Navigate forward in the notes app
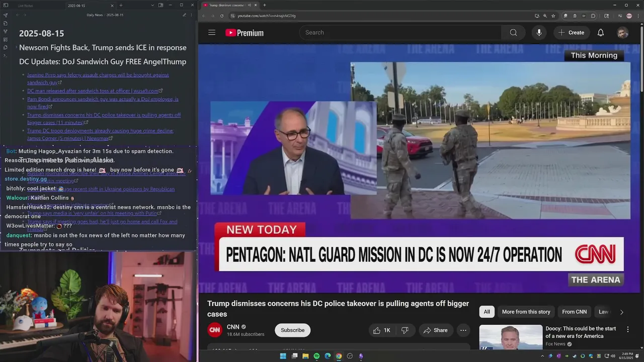The image size is (644, 362). 25,15
